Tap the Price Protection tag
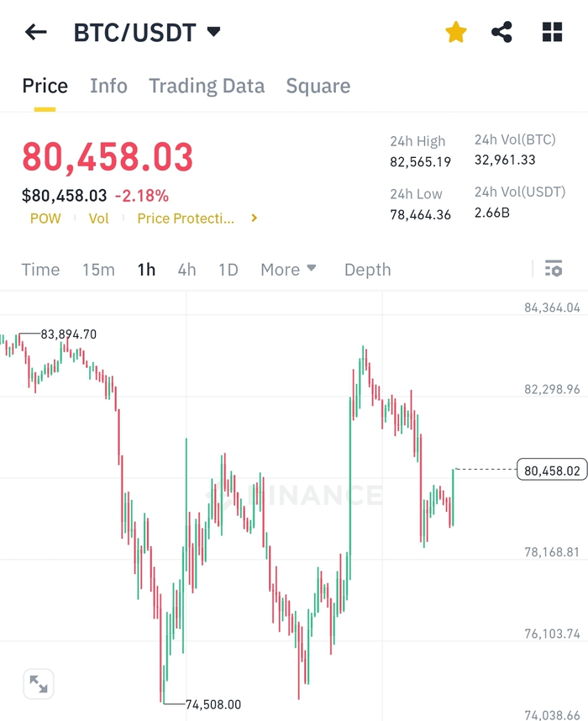588x721 pixels. pos(186,218)
